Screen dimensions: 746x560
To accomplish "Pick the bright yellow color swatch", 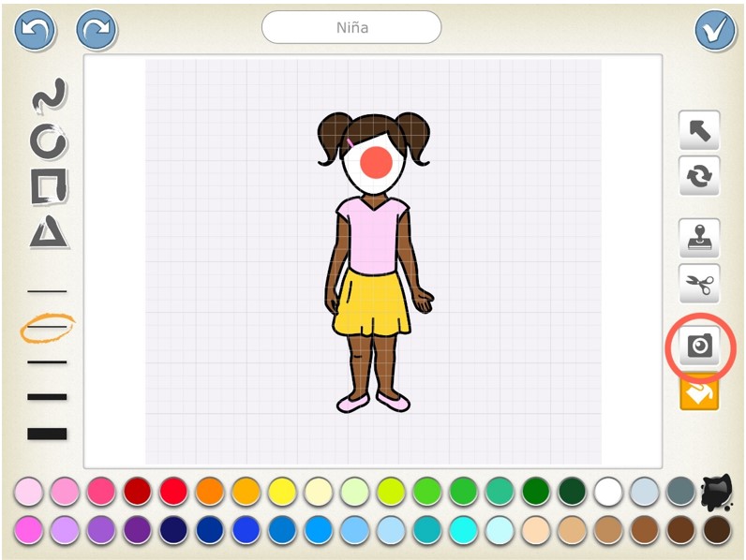I will [x=282, y=492].
